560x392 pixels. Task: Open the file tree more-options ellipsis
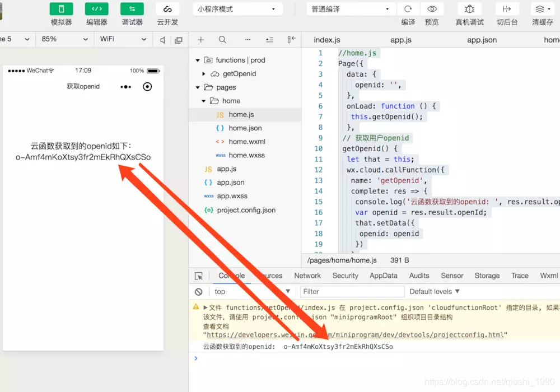[x=248, y=40]
